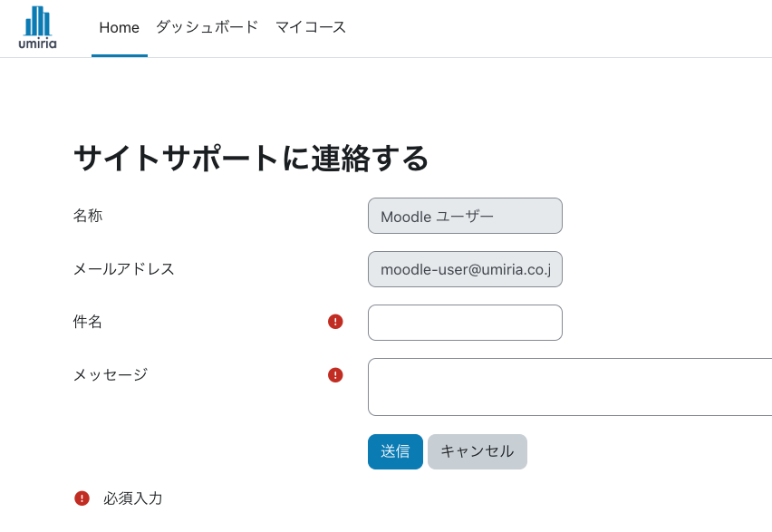
Task: Click the 名称 field label
Action: click(x=88, y=216)
